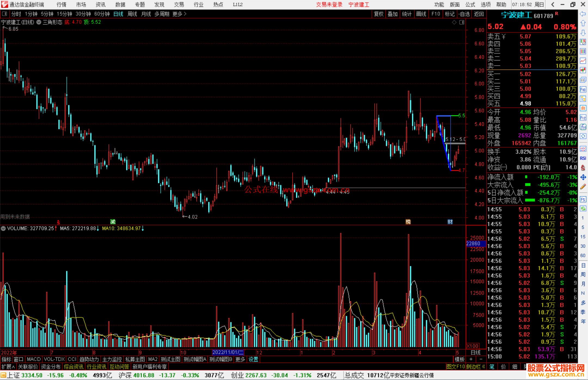
Task: Select the pencil drawing tool icon
Action: (583, 187)
